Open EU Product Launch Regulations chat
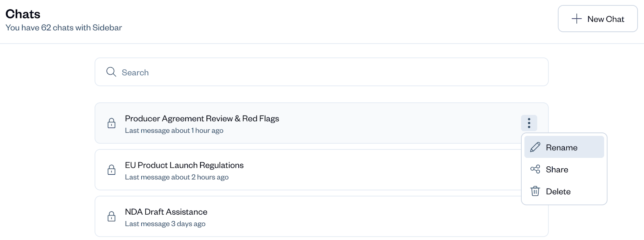The image size is (644, 240). [x=184, y=166]
